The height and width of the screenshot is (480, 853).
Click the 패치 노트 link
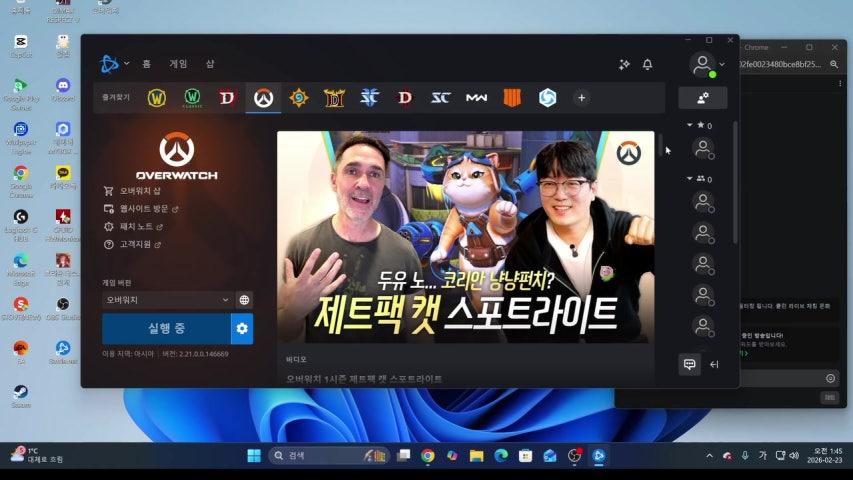136,226
